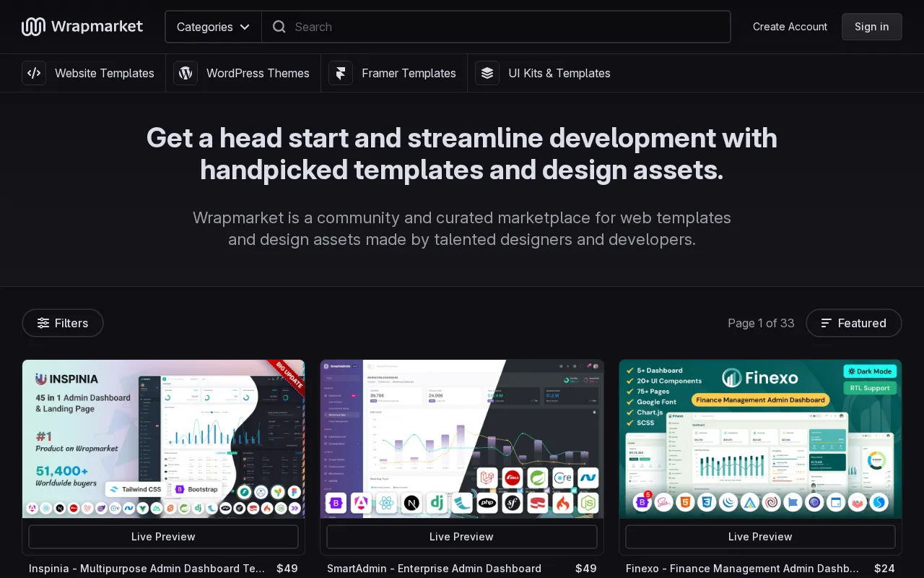
Task: Click the Website Templates code icon
Action: pos(34,73)
